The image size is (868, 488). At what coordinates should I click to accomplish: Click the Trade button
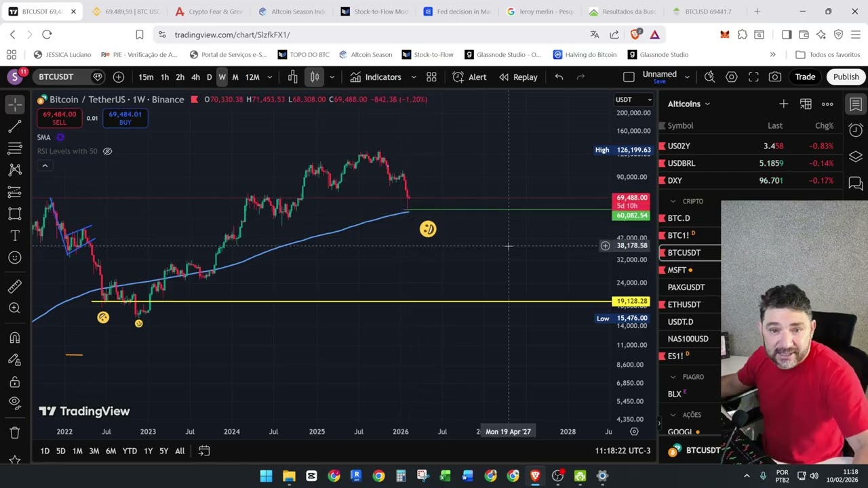[x=805, y=77]
